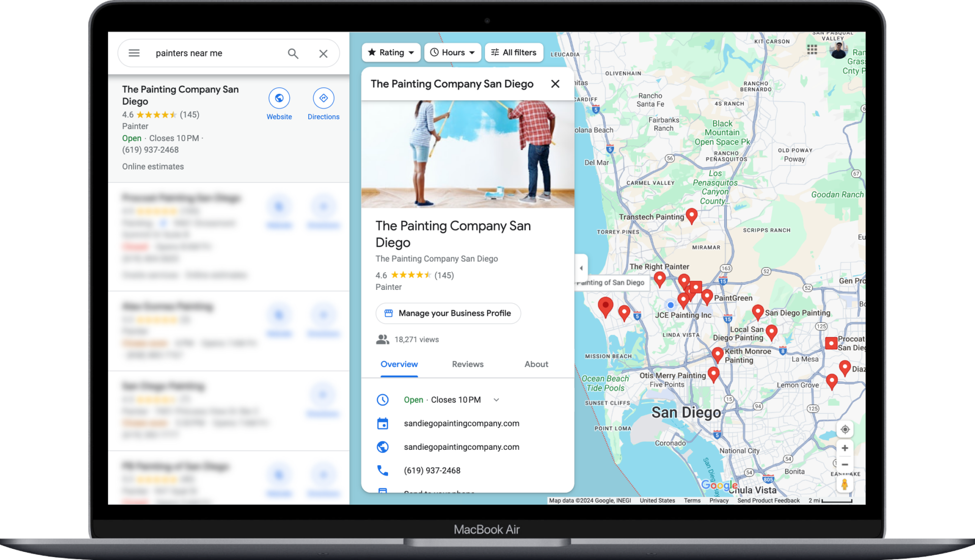Open All filters

click(514, 52)
